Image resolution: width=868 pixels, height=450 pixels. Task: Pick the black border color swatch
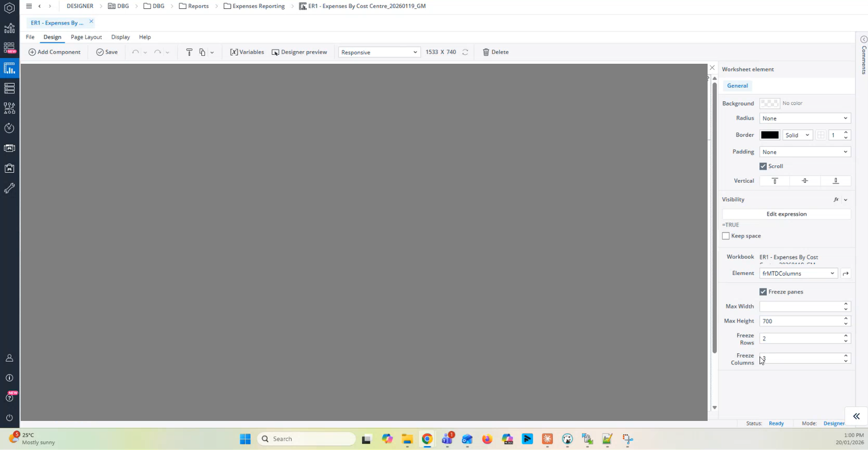[769, 135]
